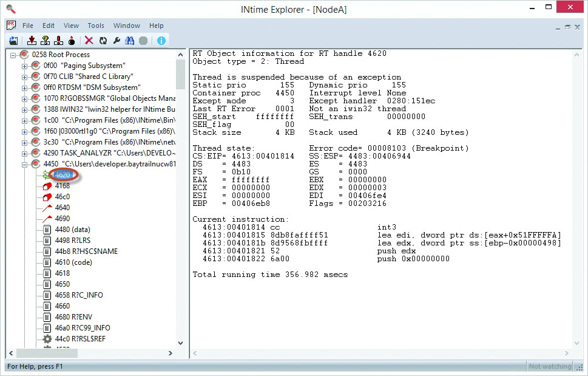This screenshot has height=376, width=588.
Task: Click the document icon beside 4480 (data)
Action: coord(47,229)
